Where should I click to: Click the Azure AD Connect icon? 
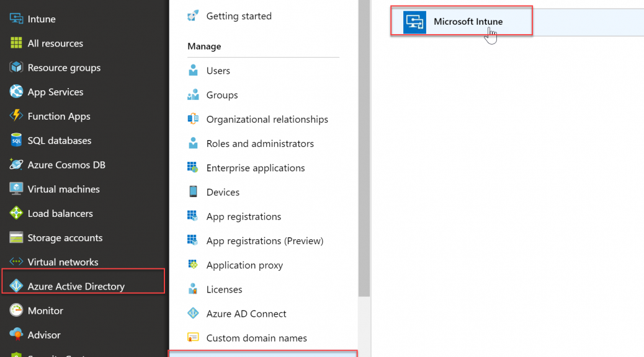pyautogui.click(x=193, y=313)
